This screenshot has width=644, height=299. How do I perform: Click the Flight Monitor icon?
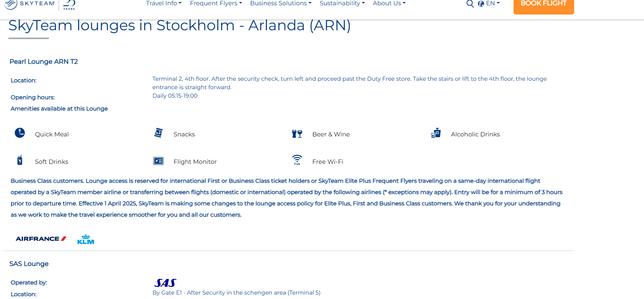(158, 161)
